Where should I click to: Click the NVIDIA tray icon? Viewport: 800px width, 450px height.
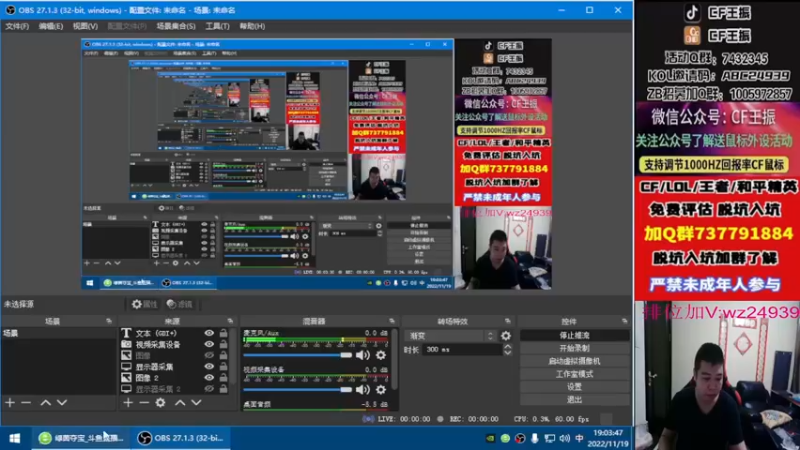coord(490,438)
